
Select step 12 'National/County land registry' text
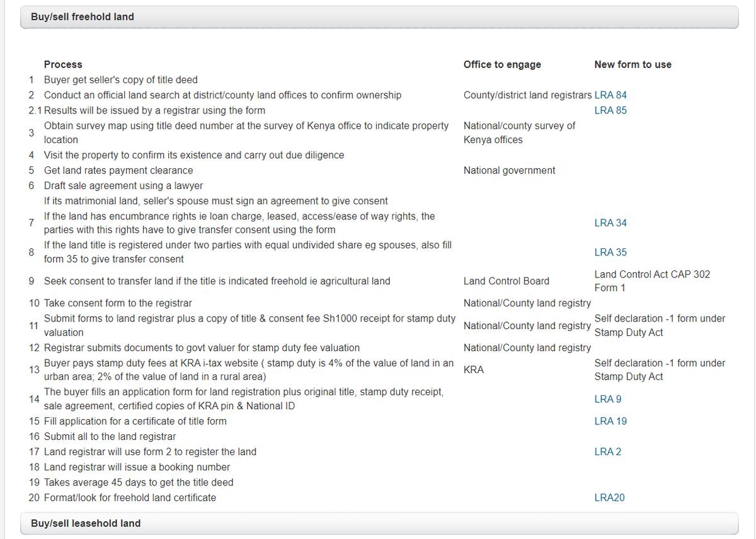coord(527,348)
